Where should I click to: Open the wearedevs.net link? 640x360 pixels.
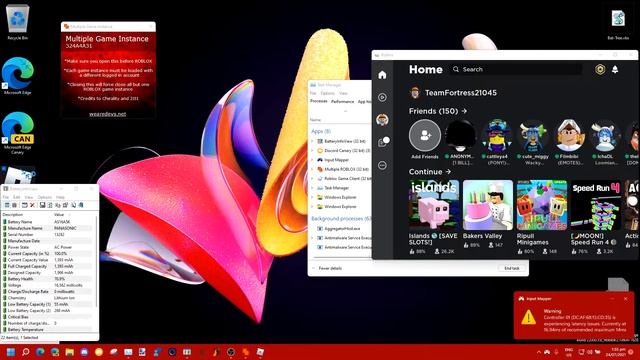[x=107, y=114]
